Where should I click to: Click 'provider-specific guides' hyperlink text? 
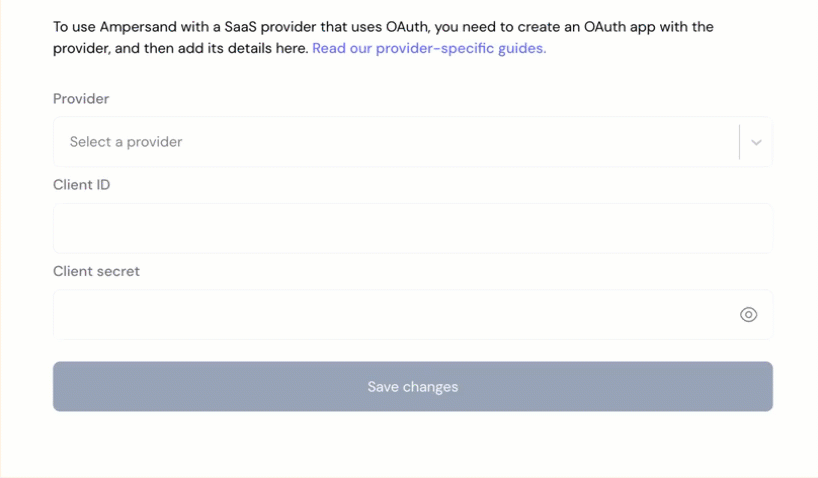pos(461,48)
